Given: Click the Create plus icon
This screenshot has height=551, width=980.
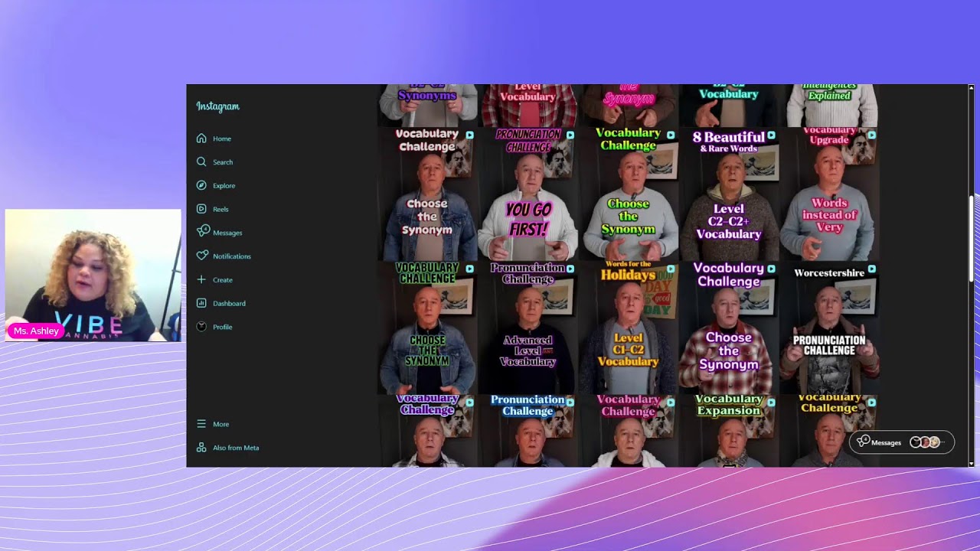Looking at the screenshot, I should (x=201, y=279).
